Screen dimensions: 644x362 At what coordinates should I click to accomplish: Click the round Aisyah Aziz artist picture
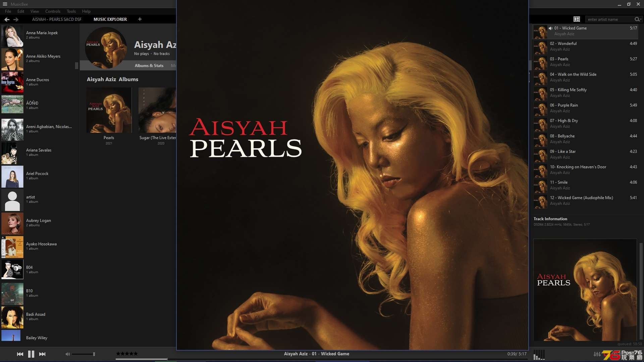[x=106, y=48]
